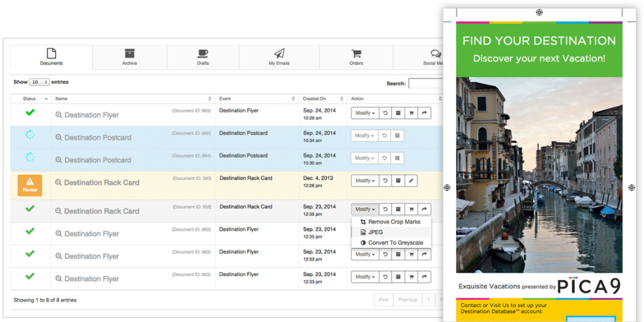This screenshot has width=644, height=322.
Task: Click the green checkmark on the 12:35 pm Destination Flyer
Action: [x=30, y=231]
